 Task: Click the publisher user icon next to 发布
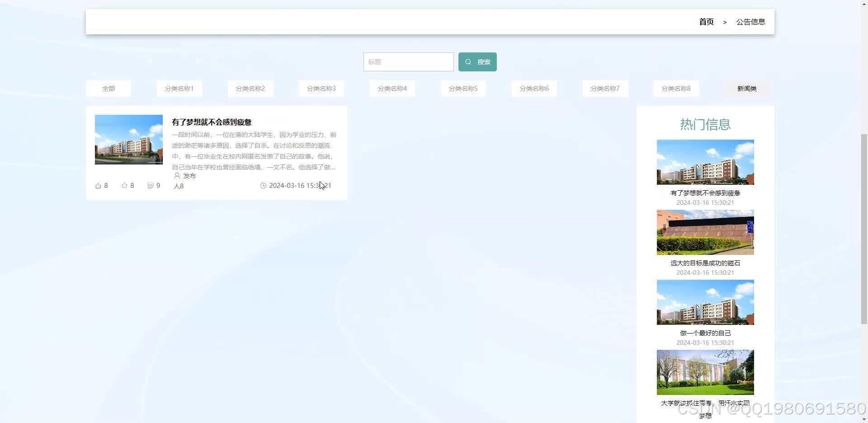(x=177, y=176)
